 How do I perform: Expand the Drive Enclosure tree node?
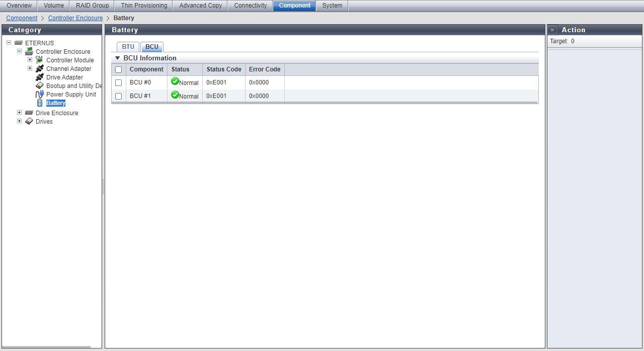point(19,113)
